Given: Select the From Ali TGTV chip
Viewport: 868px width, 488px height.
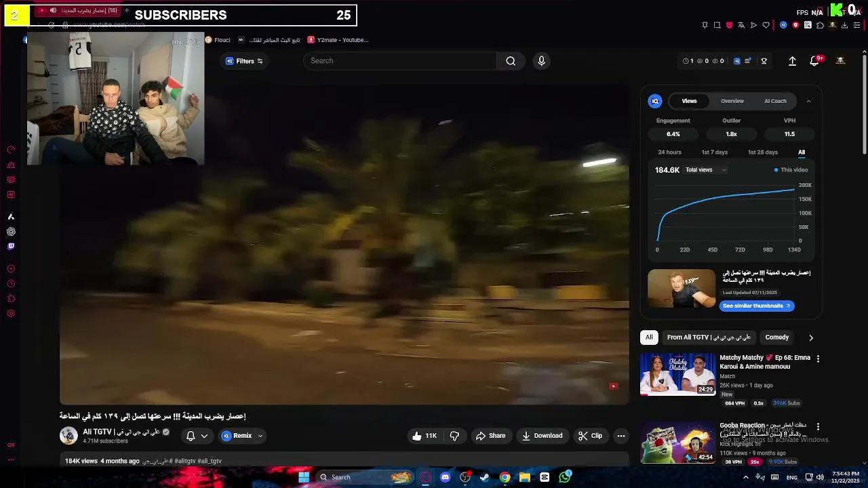Looking at the screenshot, I should tap(709, 338).
